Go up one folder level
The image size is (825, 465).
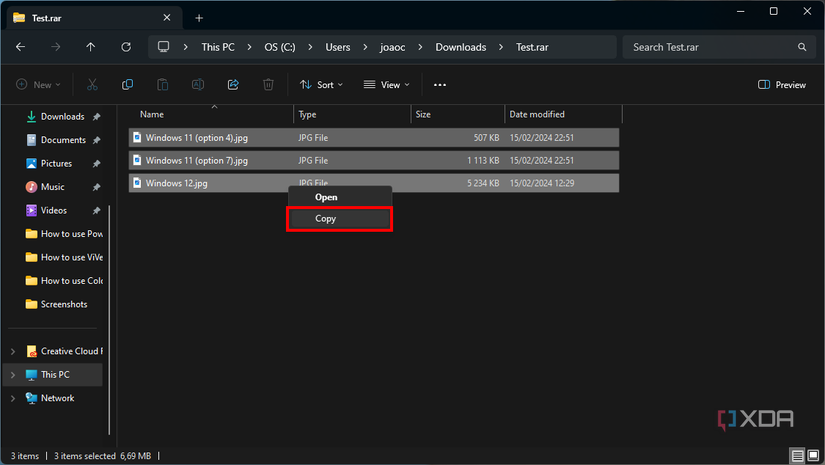90,47
